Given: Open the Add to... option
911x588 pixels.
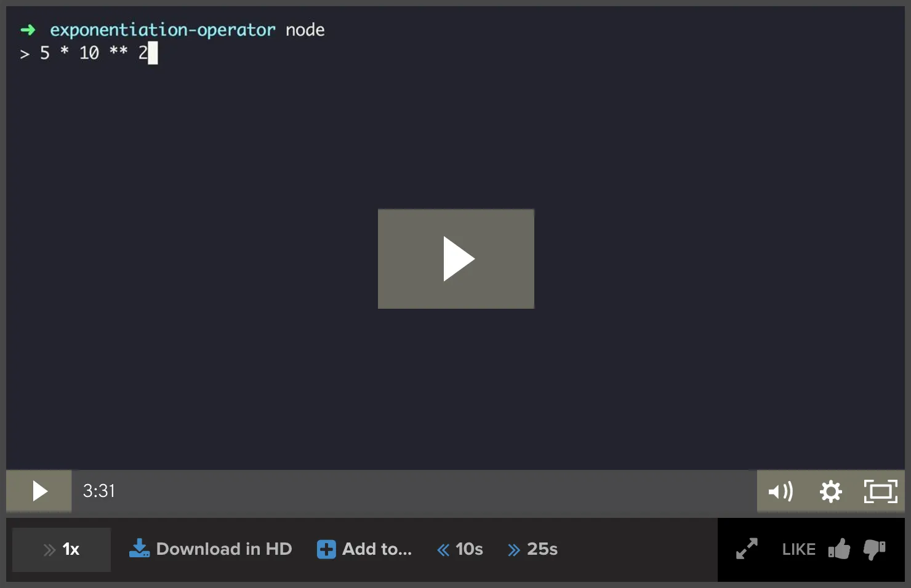Looking at the screenshot, I should tap(377, 549).
